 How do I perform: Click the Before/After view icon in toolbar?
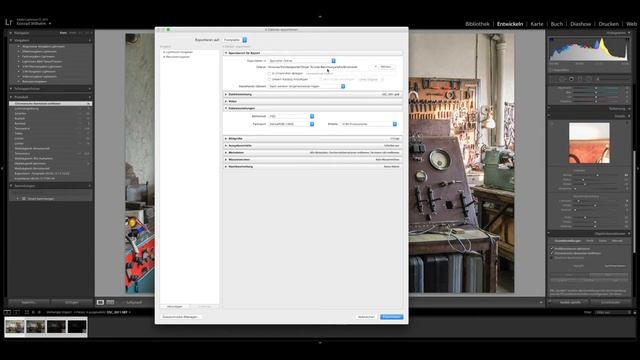[x=110, y=302]
